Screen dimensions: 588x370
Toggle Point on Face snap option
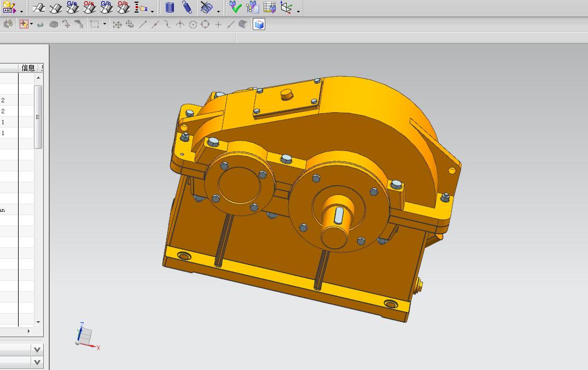tap(243, 25)
